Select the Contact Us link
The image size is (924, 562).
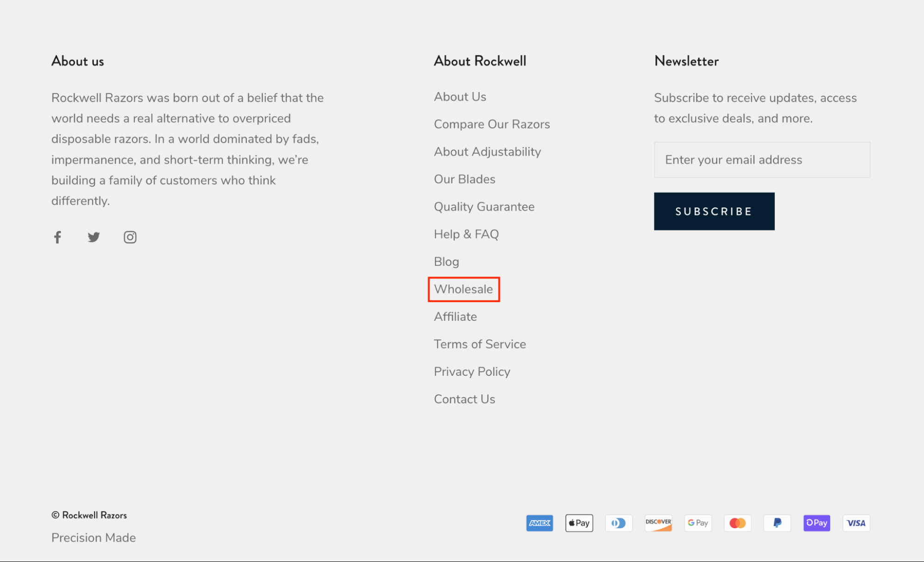pos(464,399)
